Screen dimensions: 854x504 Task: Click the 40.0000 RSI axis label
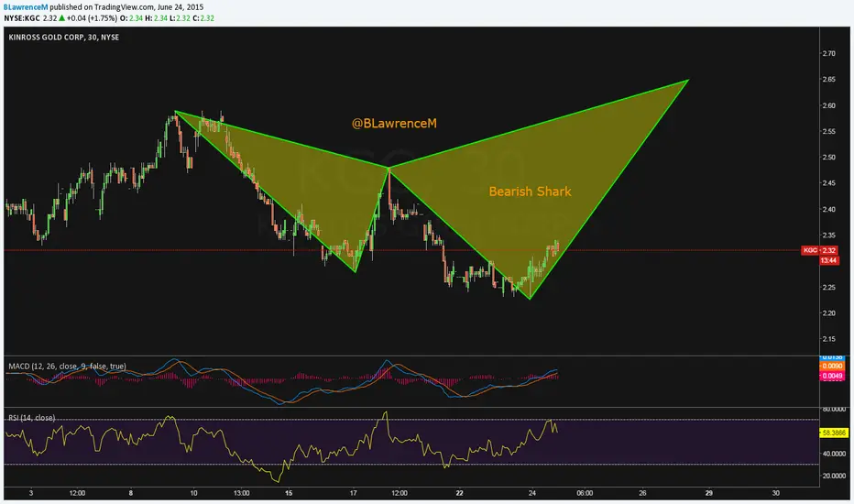click(x=834, y=454)
